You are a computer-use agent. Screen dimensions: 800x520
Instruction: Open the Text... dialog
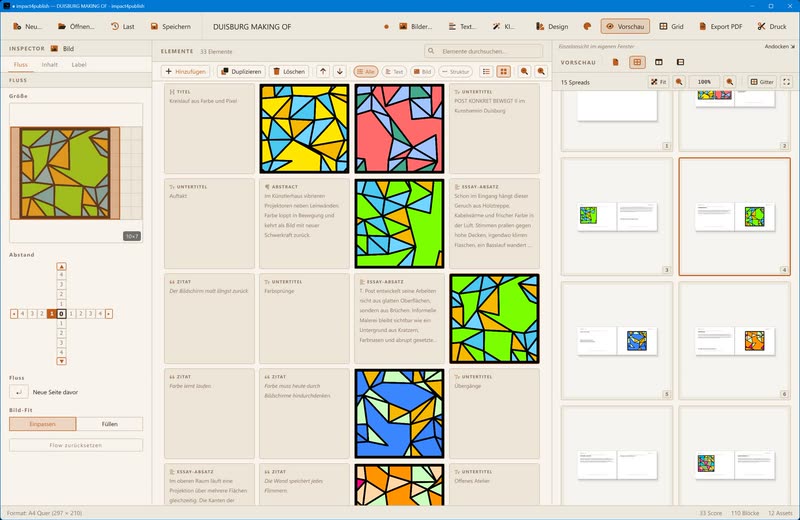(462, 27)
